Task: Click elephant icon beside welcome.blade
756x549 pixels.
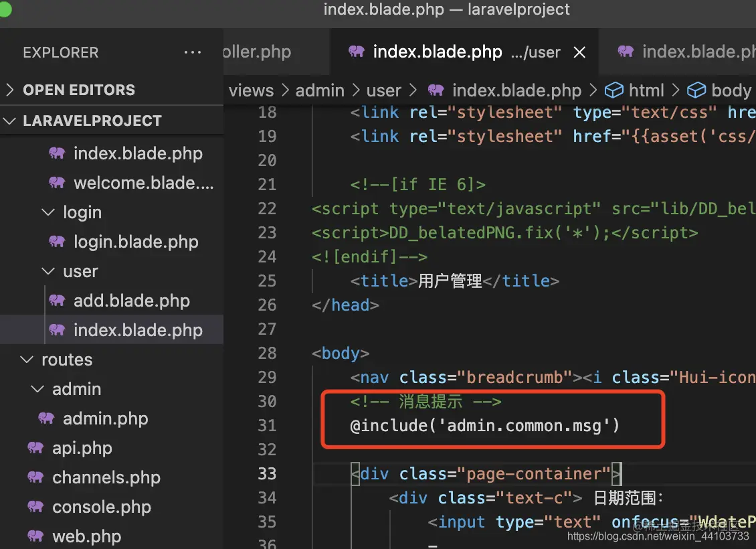Action: pos(57,182)
